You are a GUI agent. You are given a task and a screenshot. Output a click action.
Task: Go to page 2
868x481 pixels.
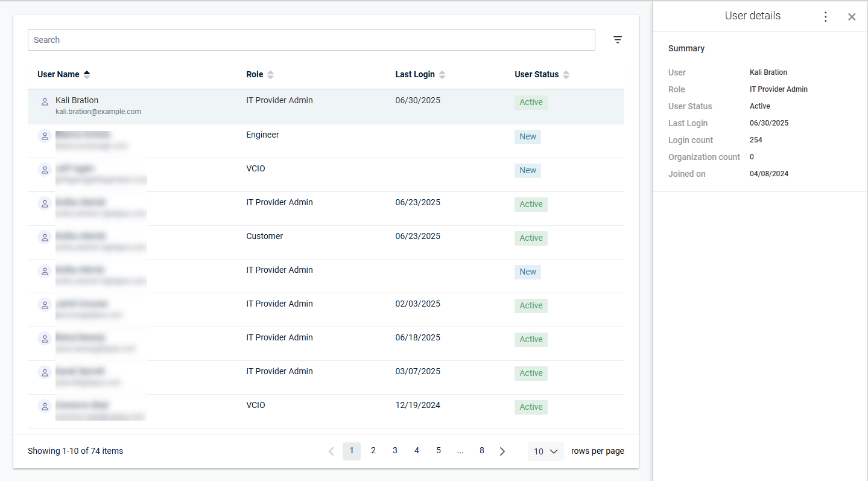click(x=373, y=451)
